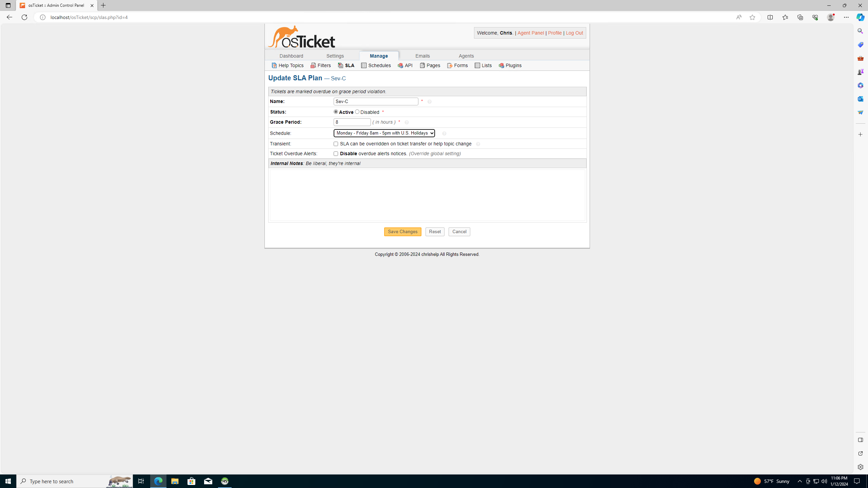This screenshot has height=488, width=868.
Task: Click the Log Out link
Action: click(x=574, y=33)
